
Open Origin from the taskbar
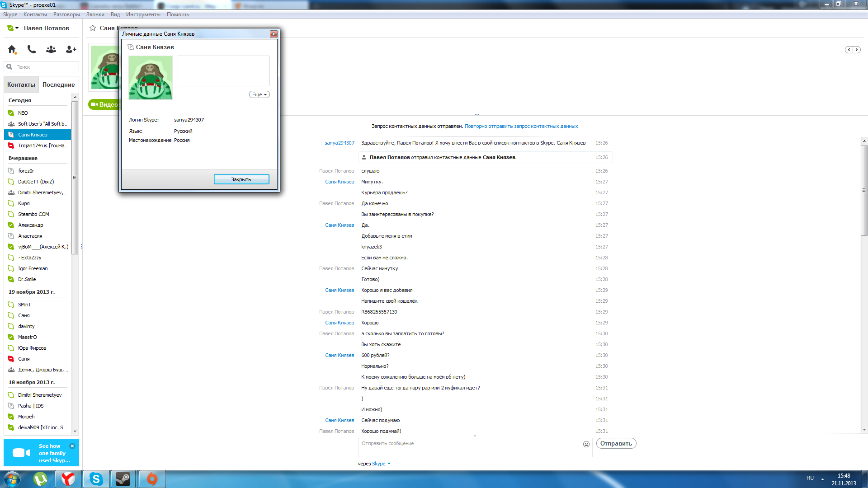coord(152,479)
